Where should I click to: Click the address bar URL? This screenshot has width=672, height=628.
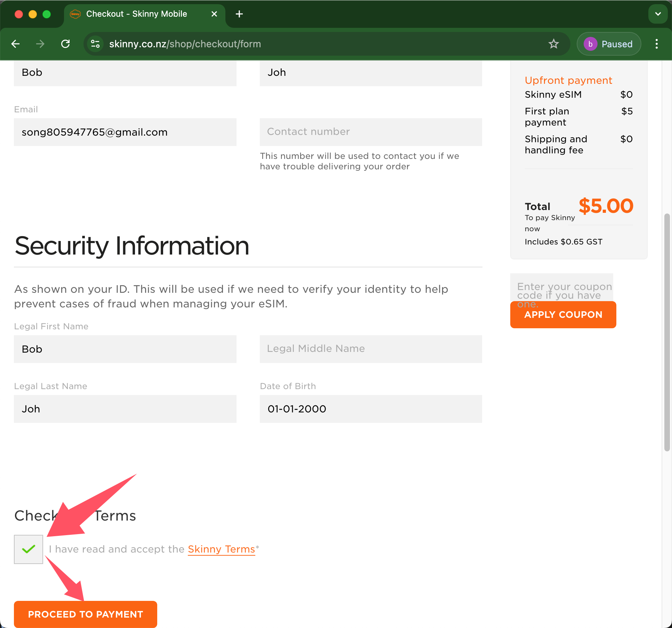(x=185, y=44)
